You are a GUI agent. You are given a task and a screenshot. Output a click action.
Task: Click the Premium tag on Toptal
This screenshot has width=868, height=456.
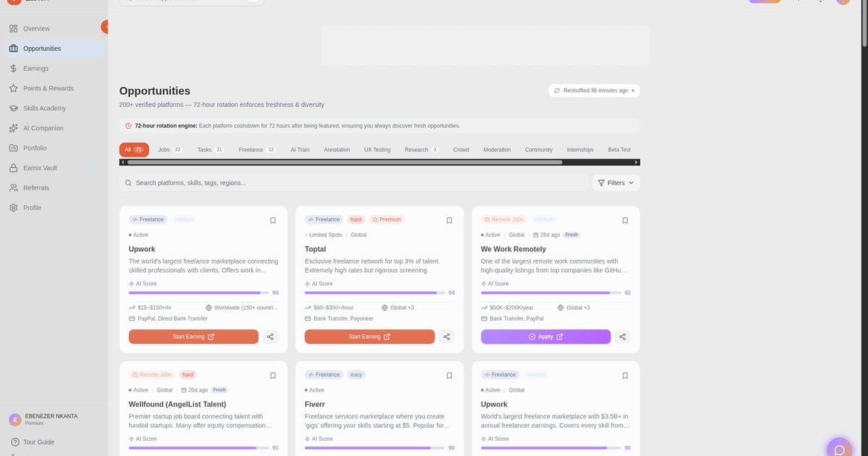[x=387, y=219]
